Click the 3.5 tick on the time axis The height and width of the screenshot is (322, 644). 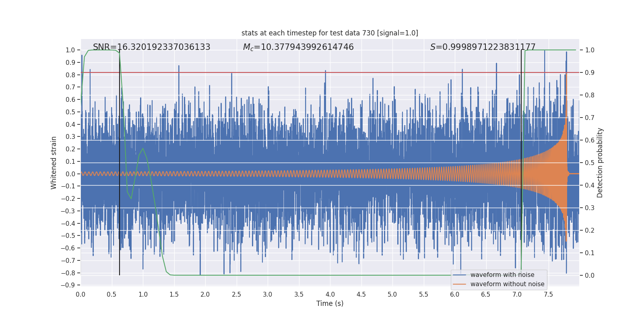coord(299,294)
